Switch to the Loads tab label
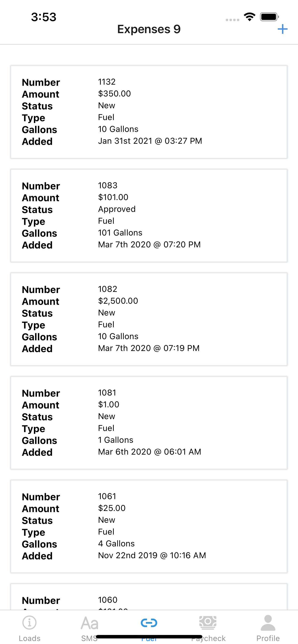 [x=29, y=638]
